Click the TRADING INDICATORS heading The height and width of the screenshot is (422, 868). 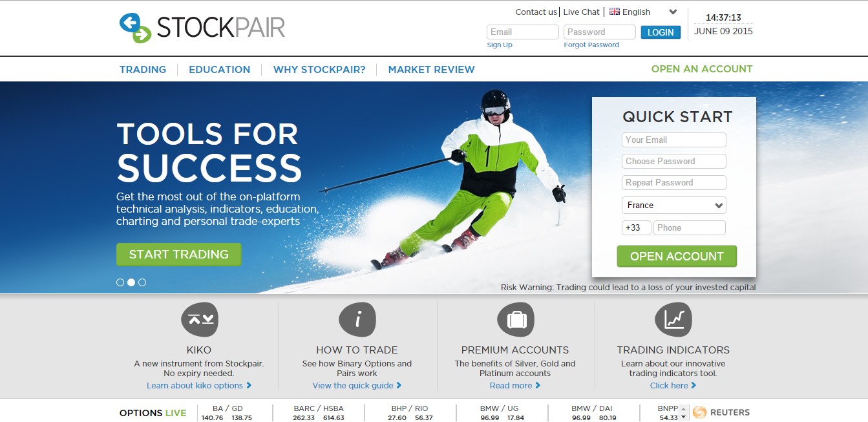[673, 350]
